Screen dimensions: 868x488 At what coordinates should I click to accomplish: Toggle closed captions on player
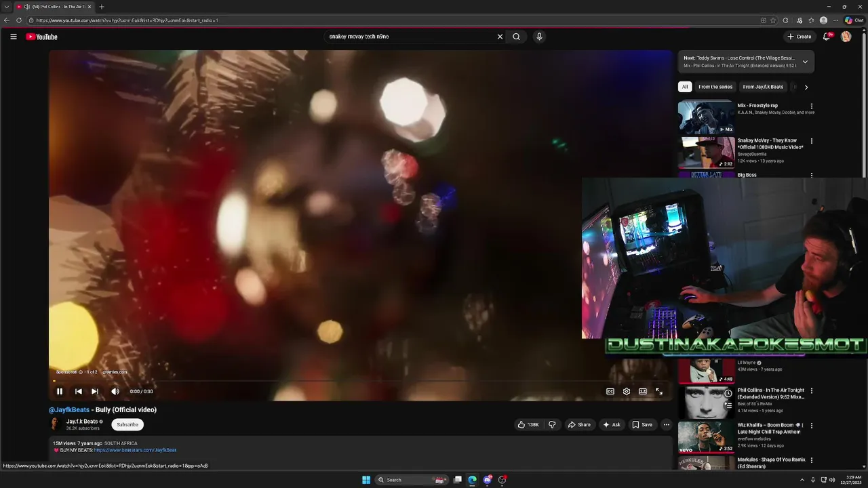click(610, 391)
